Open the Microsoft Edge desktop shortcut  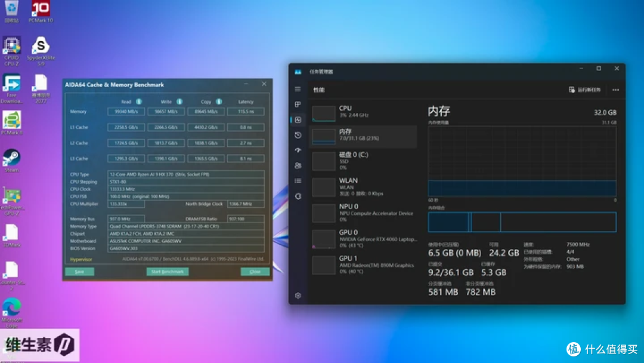[x=11, y=313]
